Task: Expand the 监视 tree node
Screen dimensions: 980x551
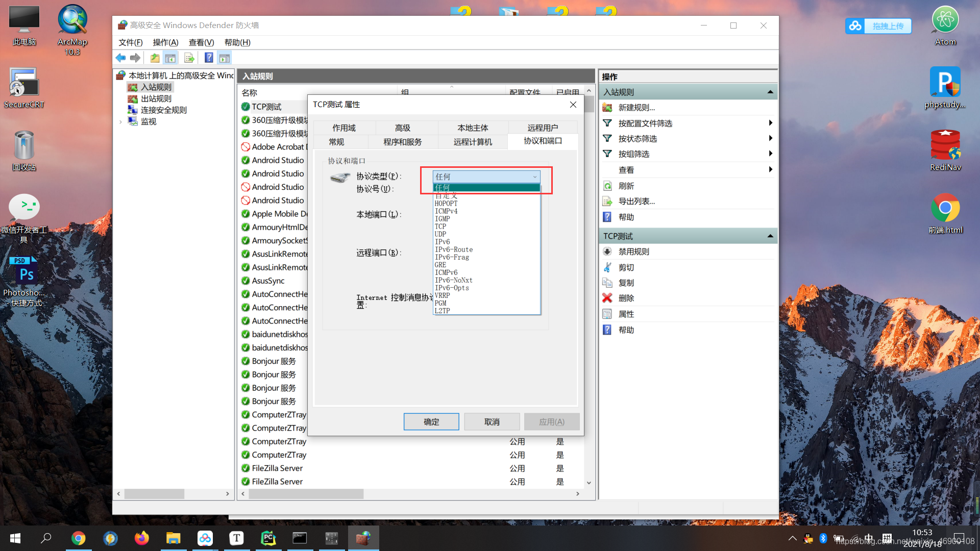Action: tap(120, 122)
